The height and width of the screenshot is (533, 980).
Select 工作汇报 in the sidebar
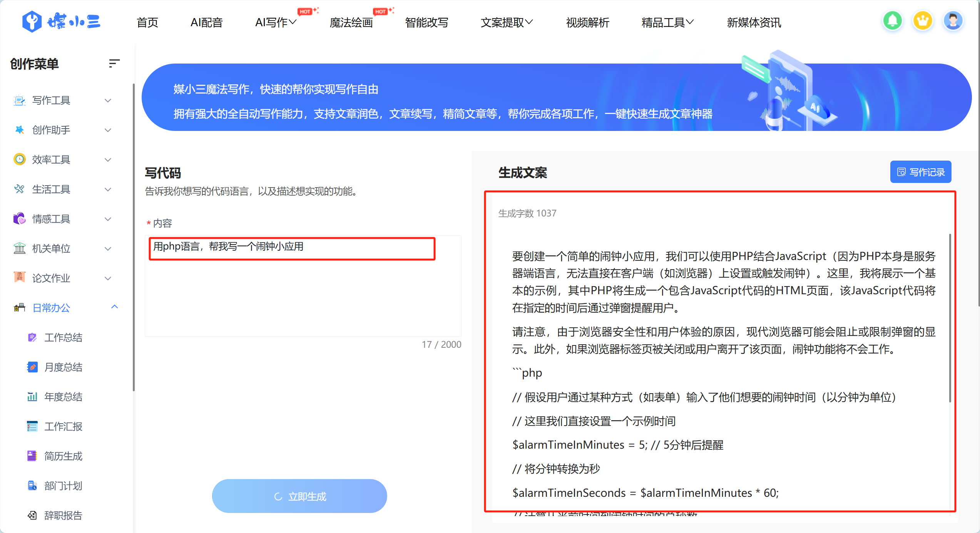[64, 426]
